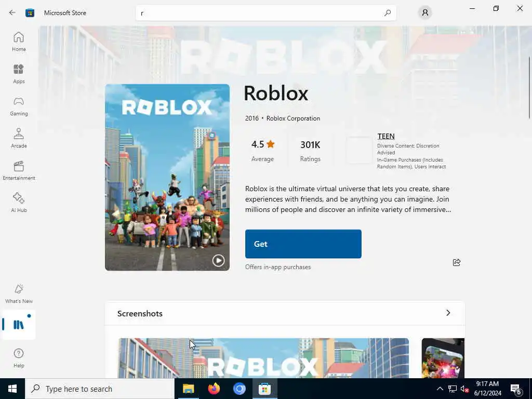Open the first Roblox screenshot
Viewport: 532px width, 399px height.
(263, 358)
